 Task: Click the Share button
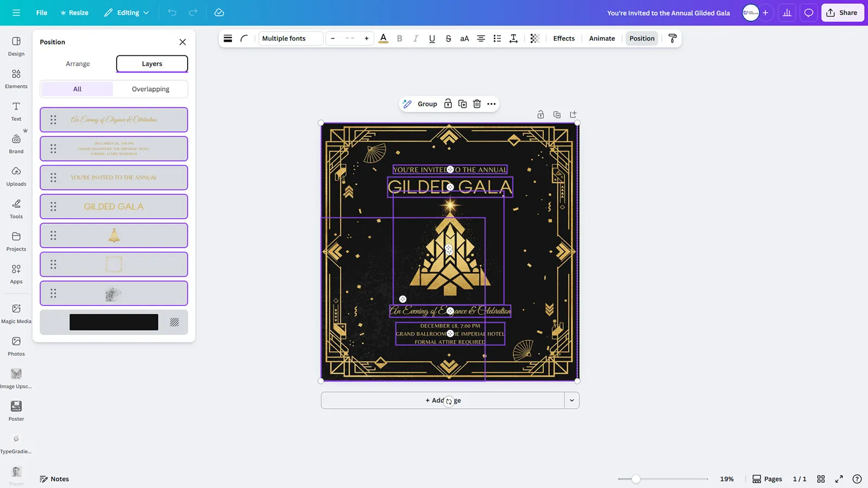click(842, 13)
